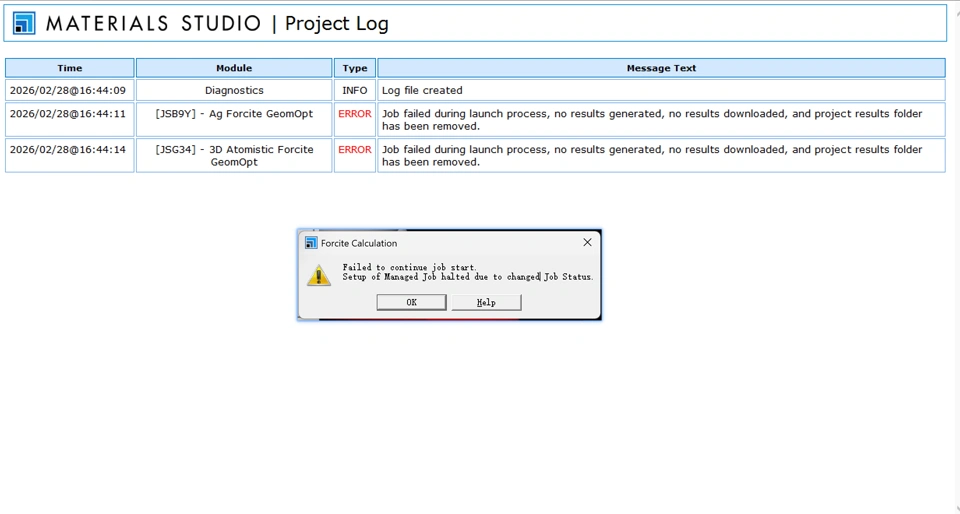Click the job failed message in the JSG34 row
The width and height of the screenshot is (960, 514).
(x=661, y=155)
